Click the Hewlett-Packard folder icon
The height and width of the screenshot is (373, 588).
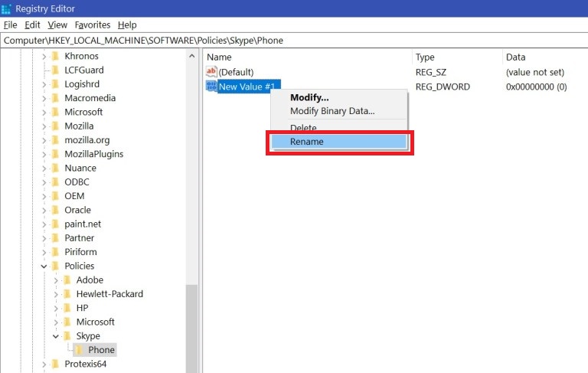(67, 294)
